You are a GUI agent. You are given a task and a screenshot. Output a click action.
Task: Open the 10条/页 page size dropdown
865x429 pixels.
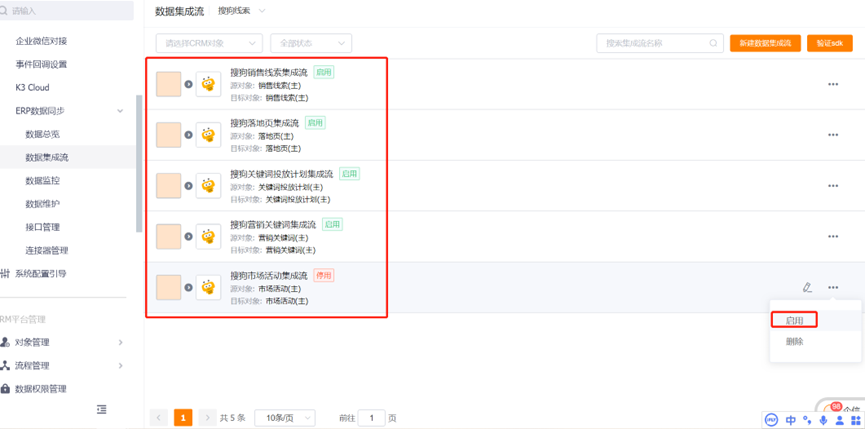point(285,418)
